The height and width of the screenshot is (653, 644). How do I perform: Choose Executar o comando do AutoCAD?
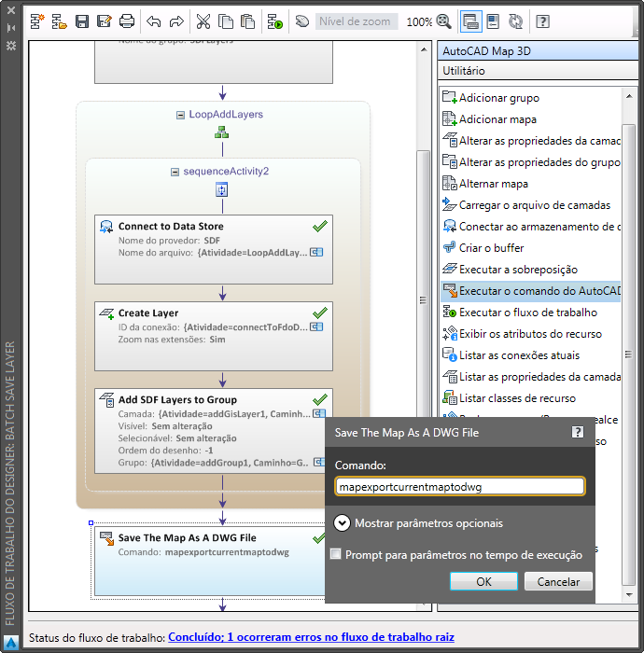pos(531,291)
